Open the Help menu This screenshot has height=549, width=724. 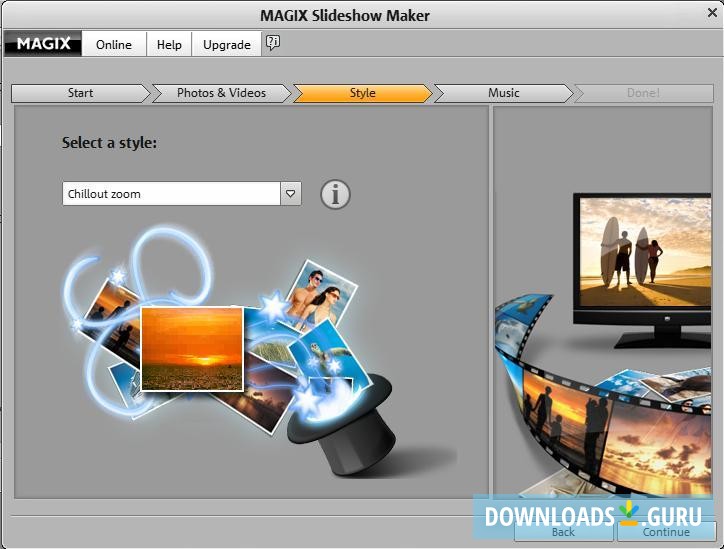169,44
